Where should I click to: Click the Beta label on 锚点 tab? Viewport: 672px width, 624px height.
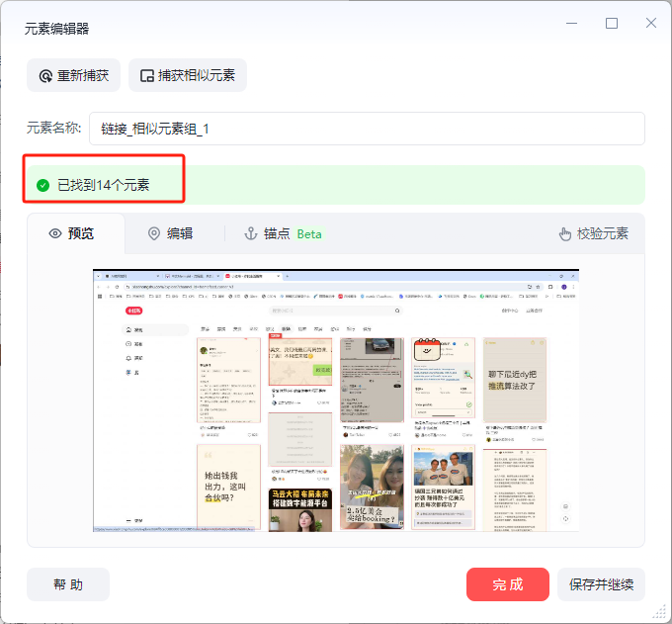click(309, 234)
